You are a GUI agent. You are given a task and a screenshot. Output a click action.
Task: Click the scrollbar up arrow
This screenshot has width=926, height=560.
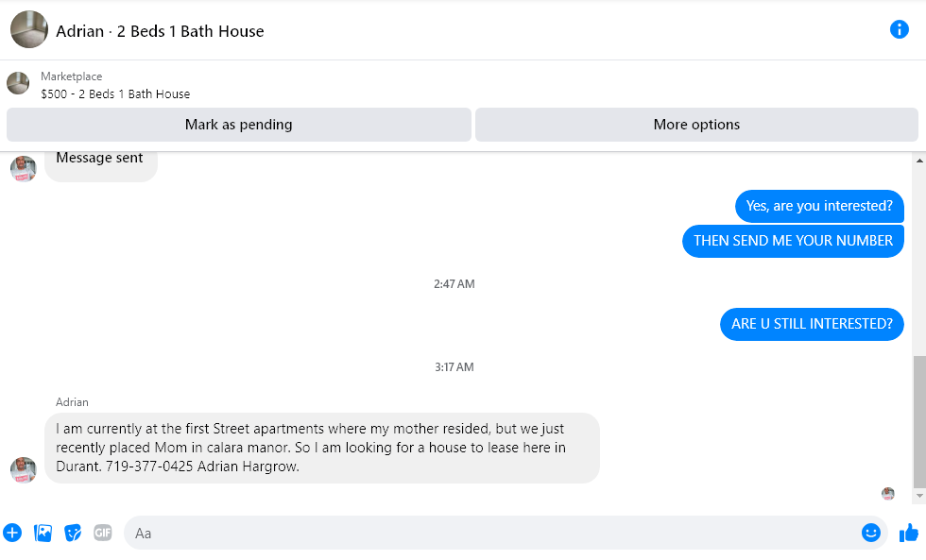click(x=919, y=161)
